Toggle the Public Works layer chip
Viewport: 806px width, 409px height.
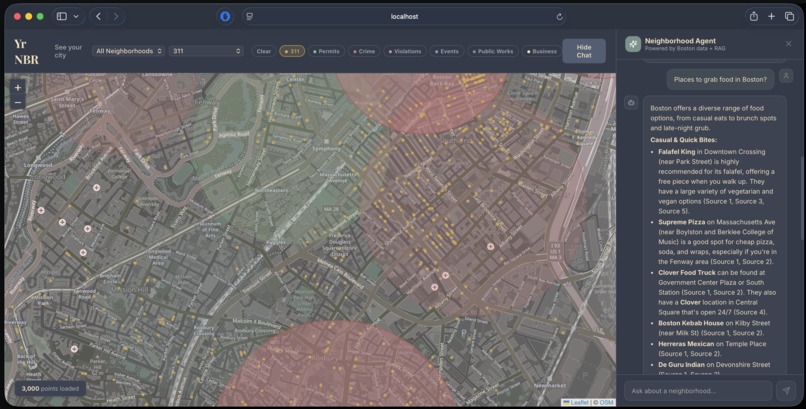[492, 51]
